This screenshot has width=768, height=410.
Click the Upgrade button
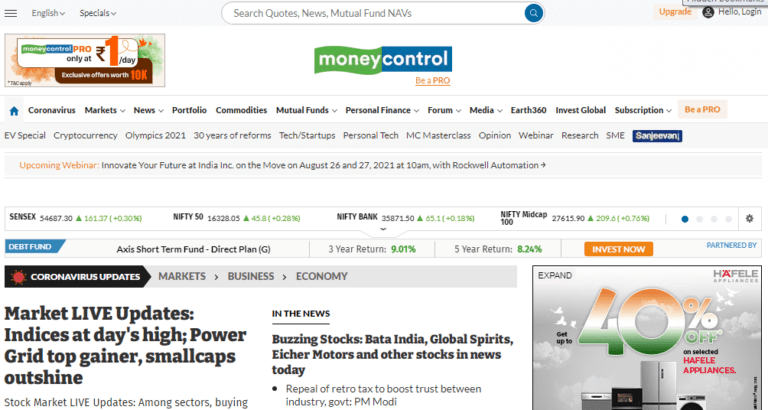tap(675, 12)
